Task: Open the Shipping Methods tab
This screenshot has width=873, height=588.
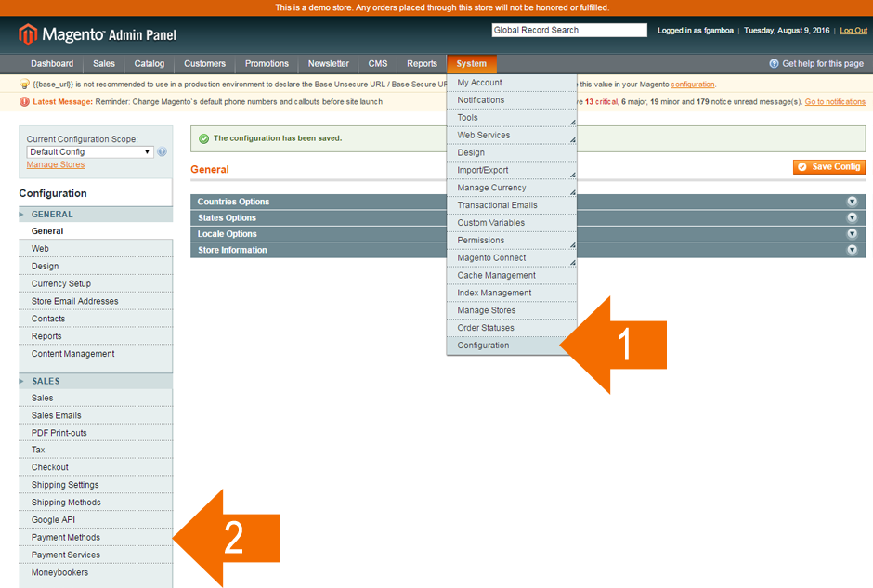Action: coord(96,503)
